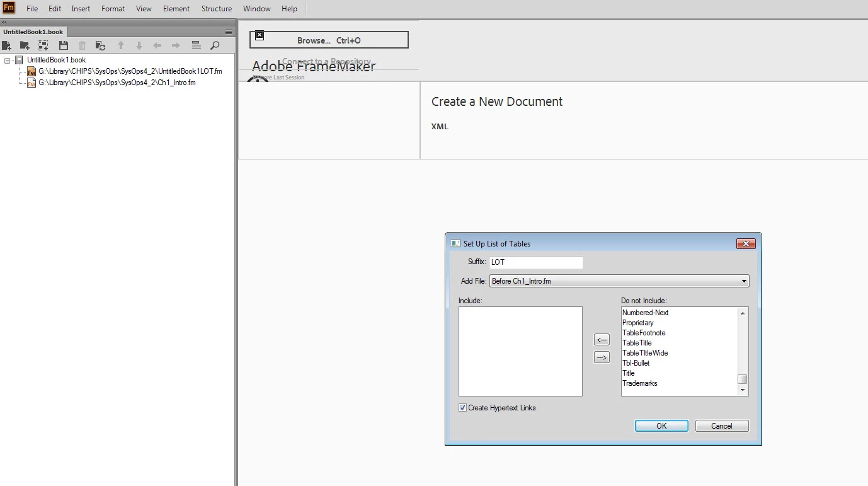
Task: Select UntitledBook1.book root tree item
Action: (x=57, y=60)
